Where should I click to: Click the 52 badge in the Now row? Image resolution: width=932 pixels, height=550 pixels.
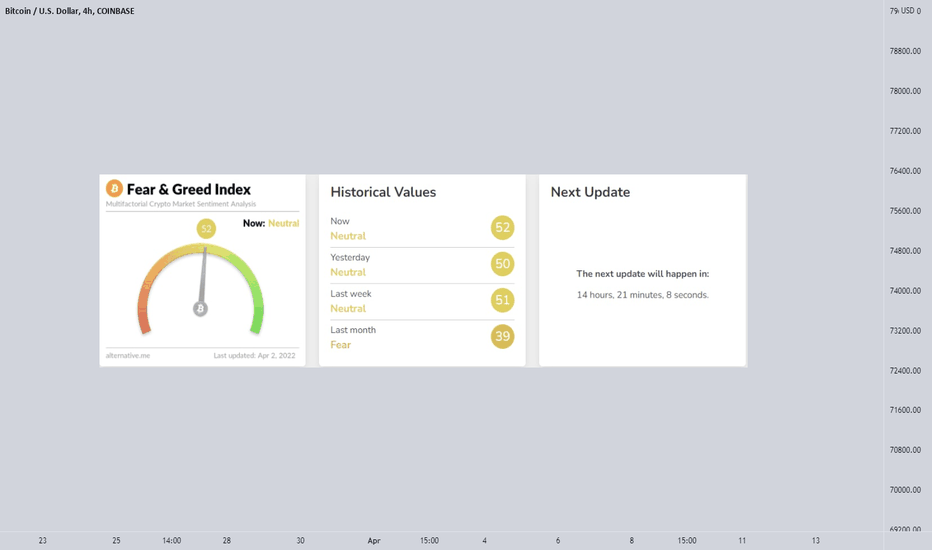click(502, 227)
